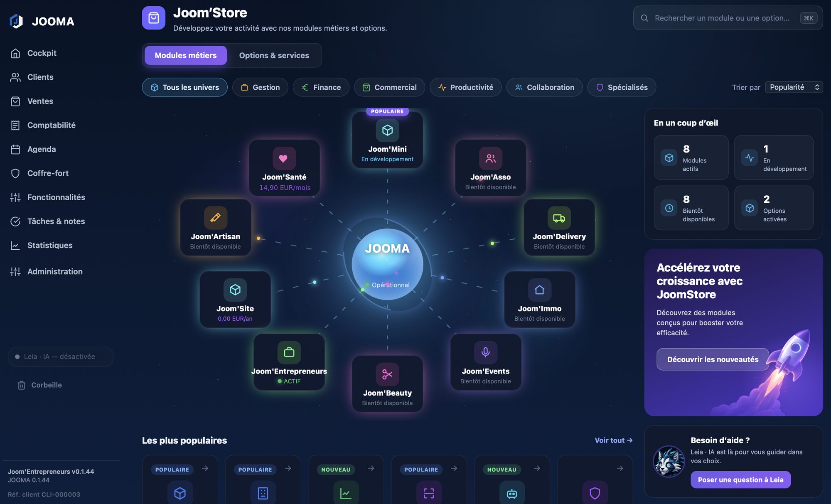Screen dimensions: 831x504
Task: Filter modules by Spécialisés
Action: tap(622, 87)
